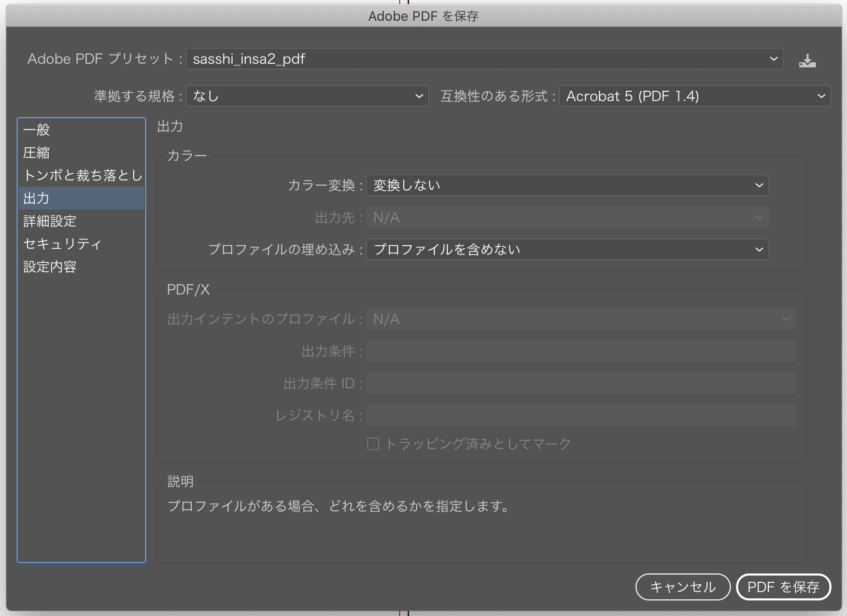The width and height of the screenshot is (847, 616).
Task: Click the save preset download icon
Action: point(807,61)
